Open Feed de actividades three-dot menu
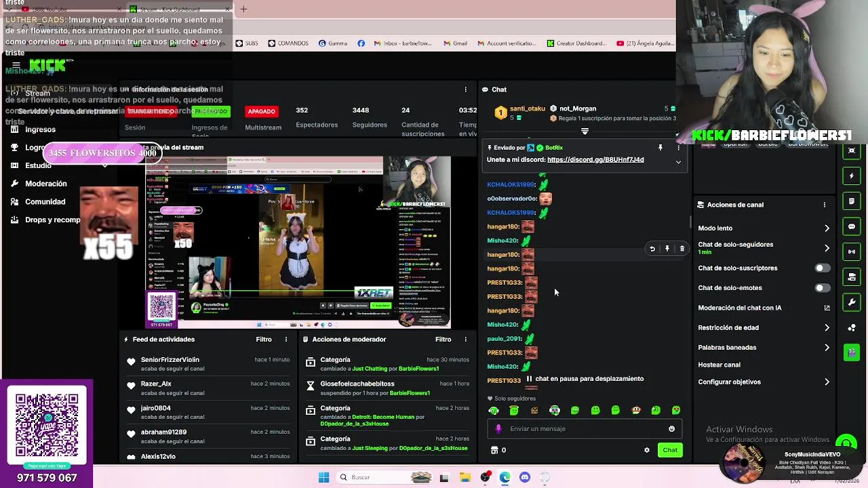This screenshot has width=868, height=488. (x=286, y=340)
